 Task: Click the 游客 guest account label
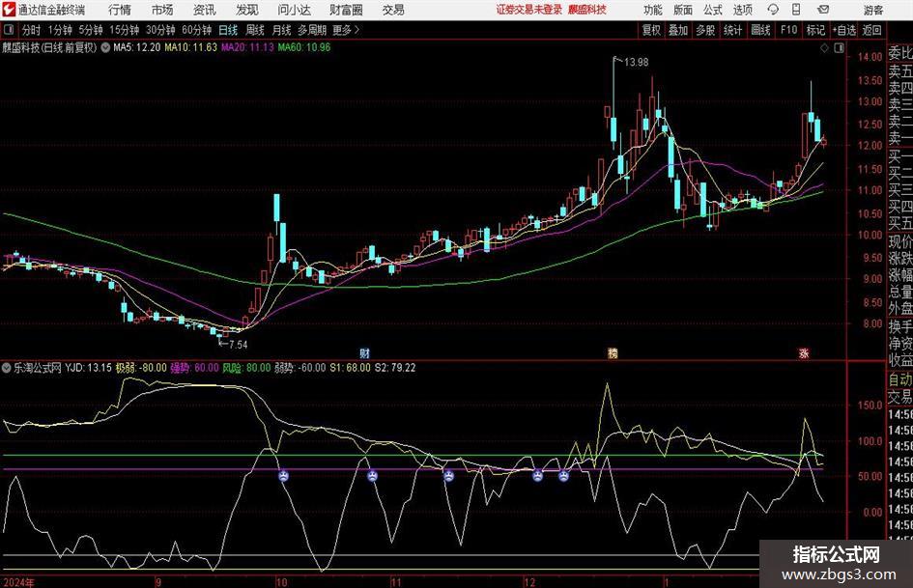point(873,10)
